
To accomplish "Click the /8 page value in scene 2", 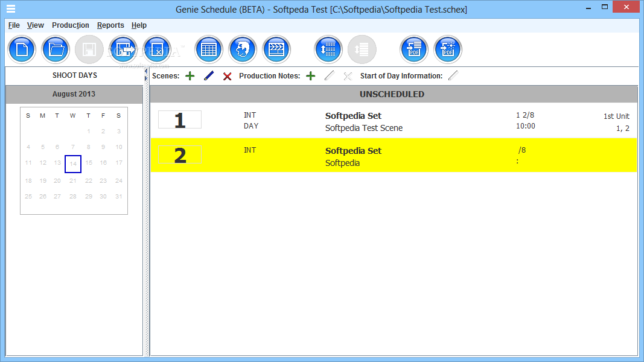I will point(522,150).
